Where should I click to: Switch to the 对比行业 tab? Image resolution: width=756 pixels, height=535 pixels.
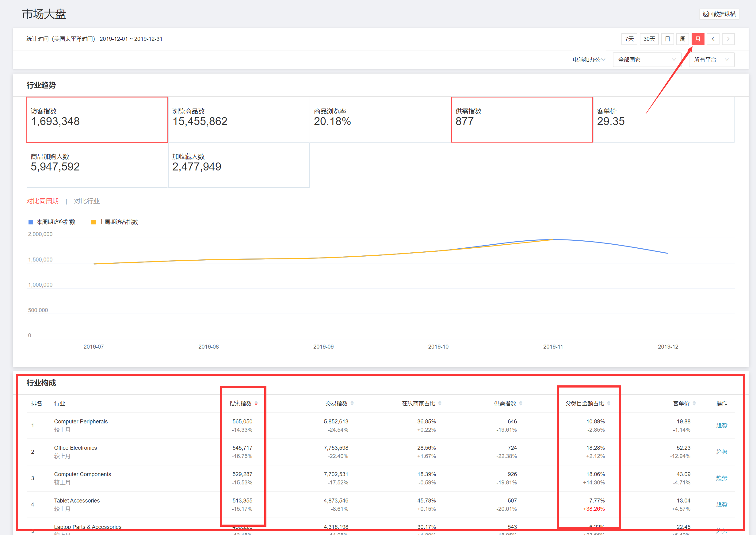[x=86, y=201]
